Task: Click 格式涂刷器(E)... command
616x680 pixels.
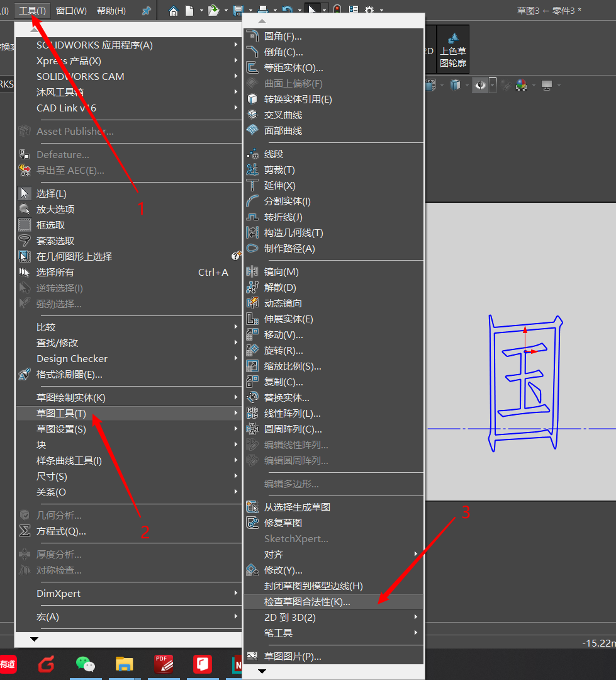Action: [x=128, y=374]
